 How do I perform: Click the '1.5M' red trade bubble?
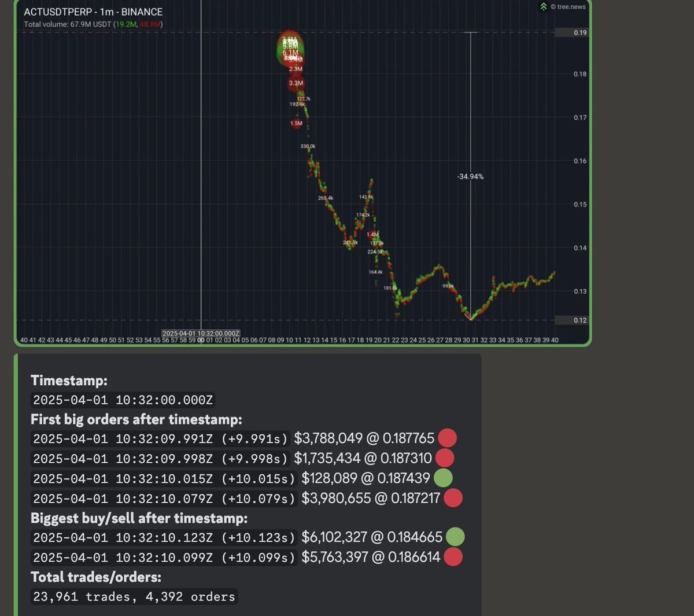(x=296, y=123)
